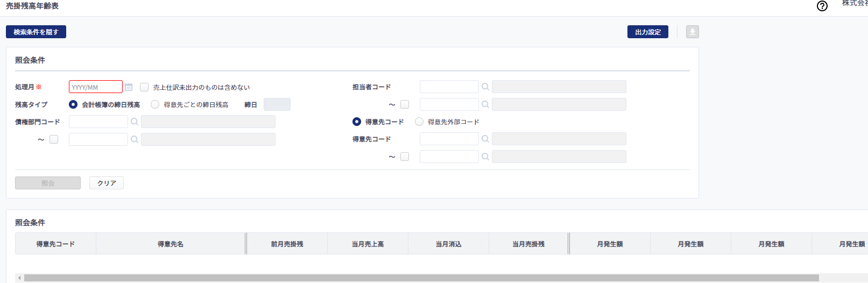Screen dimensions: 868x283
Task: Toggle the 債権部門コード range checkbox
Action: pyautogui.click(x=54, y=139)
